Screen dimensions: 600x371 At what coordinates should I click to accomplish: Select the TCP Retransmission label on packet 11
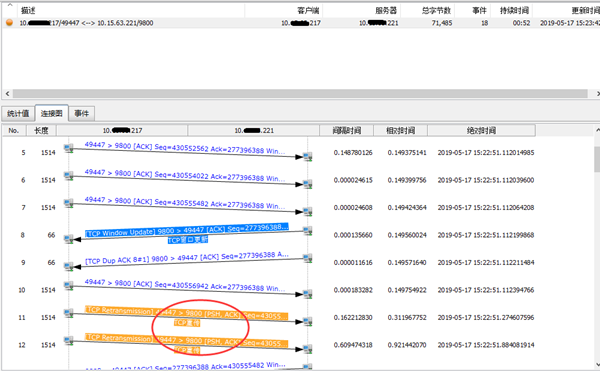[x=186, y=312]
